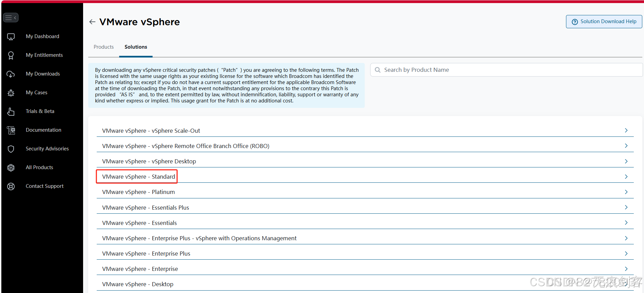Open My Entitlements page
Image resolution: width=644 pixels, height=293 pixels.
pos(44,55)
